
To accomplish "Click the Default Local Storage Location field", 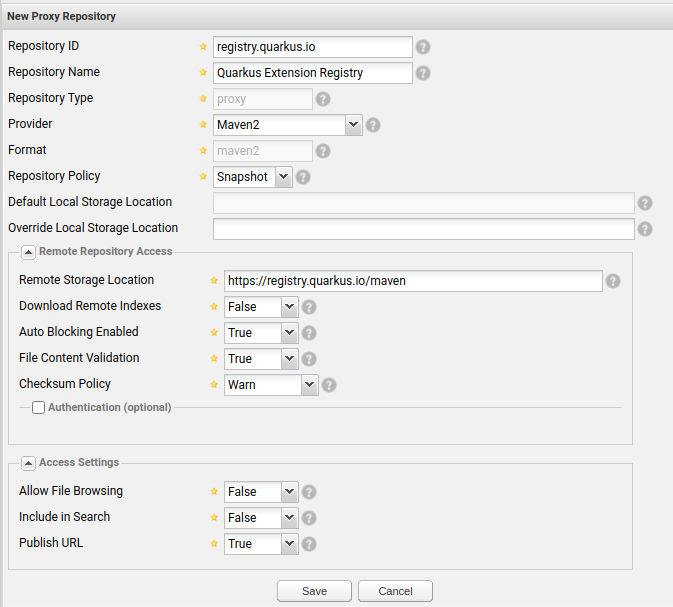I will pyautogui.click(x=424, y=203).
